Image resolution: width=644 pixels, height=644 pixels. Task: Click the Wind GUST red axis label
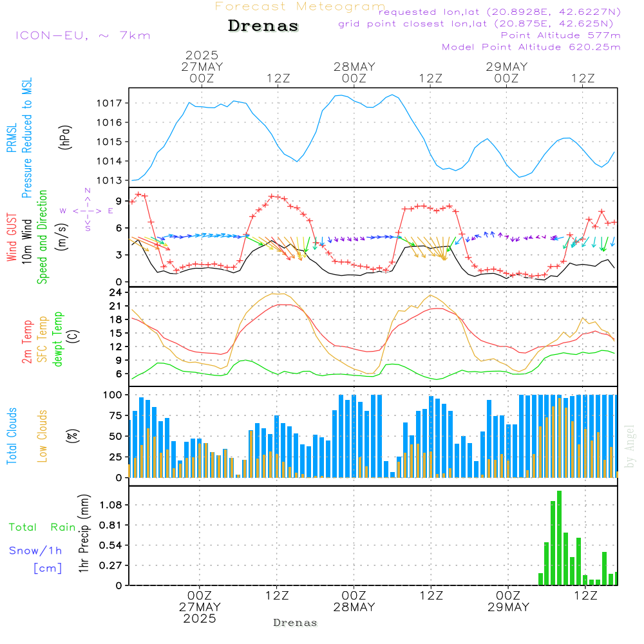point(12,237)
